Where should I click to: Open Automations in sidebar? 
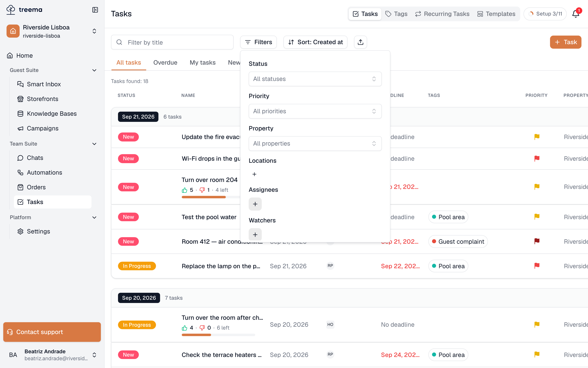pos(53,173)
